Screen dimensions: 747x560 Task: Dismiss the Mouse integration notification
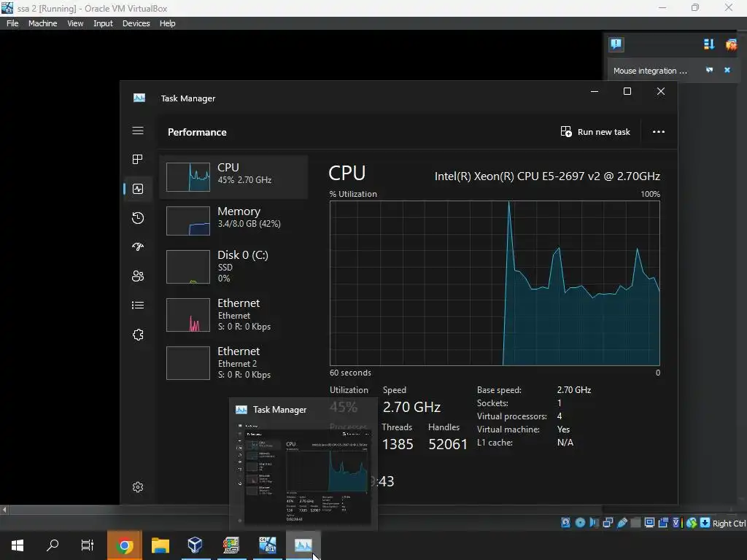pyautogui.click(x=727, y=70)
